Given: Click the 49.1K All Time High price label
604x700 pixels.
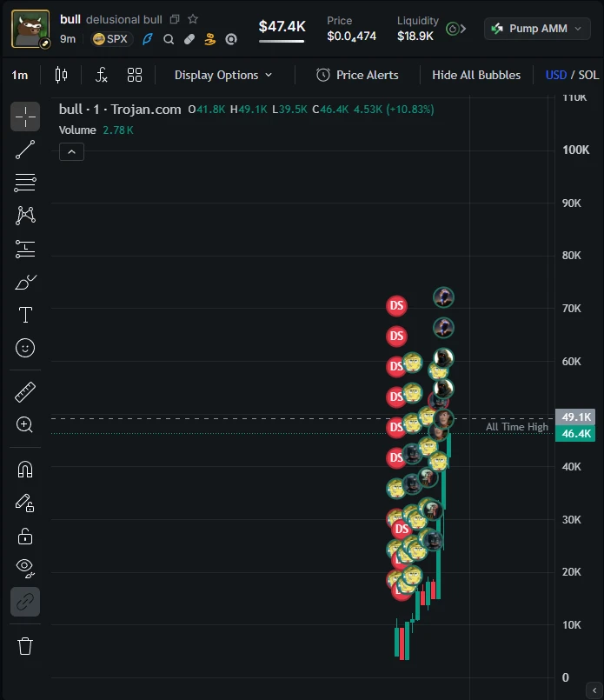Looking at the screenshot, I should click(x=575, y=417).
